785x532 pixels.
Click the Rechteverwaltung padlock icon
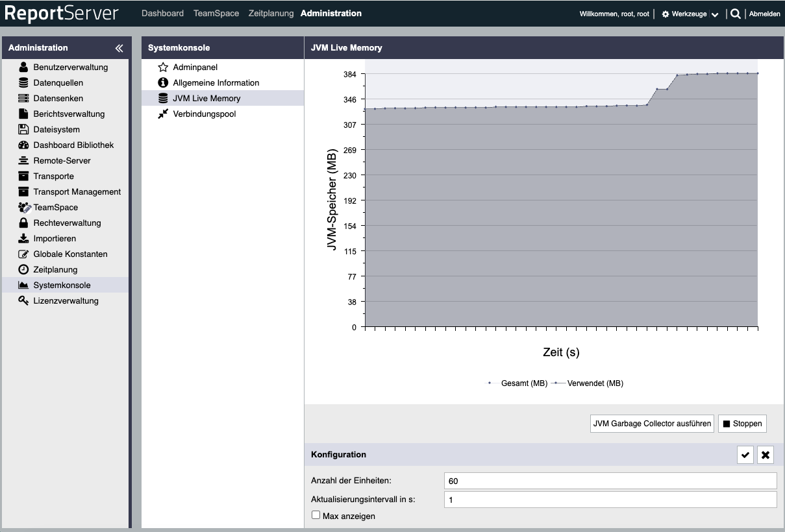[x=23, y=223]
